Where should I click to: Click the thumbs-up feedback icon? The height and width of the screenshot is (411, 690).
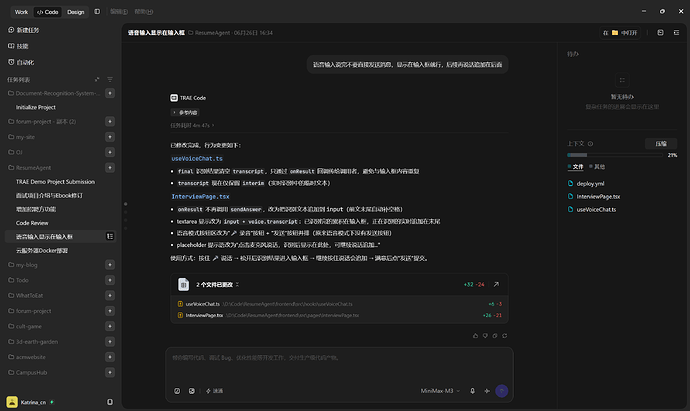pyautogui.click(x=475, y=336)
